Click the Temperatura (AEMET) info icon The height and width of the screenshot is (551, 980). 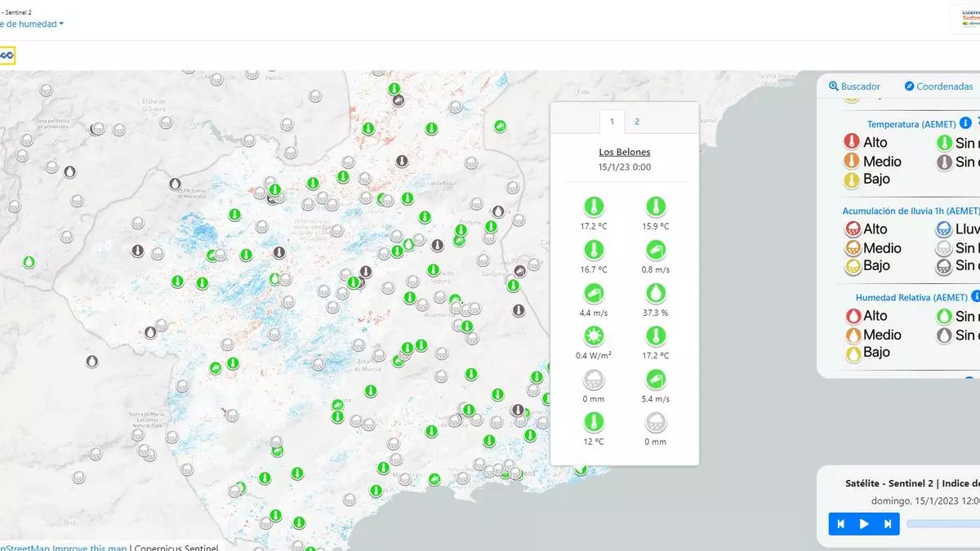[x=965, y=123]
